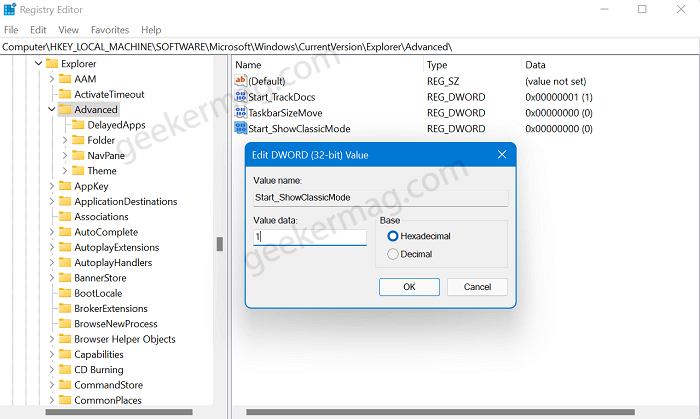
Task: Click the AAM folder icon
Action: (65, 79)
